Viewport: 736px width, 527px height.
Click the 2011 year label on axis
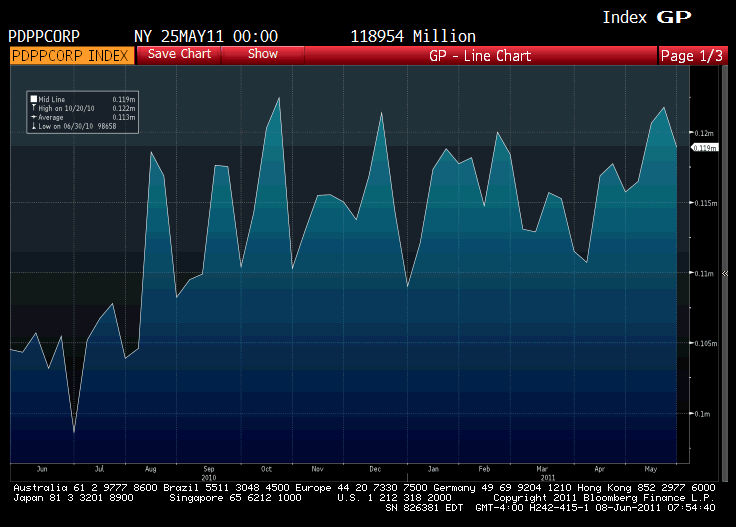[547, 477]
